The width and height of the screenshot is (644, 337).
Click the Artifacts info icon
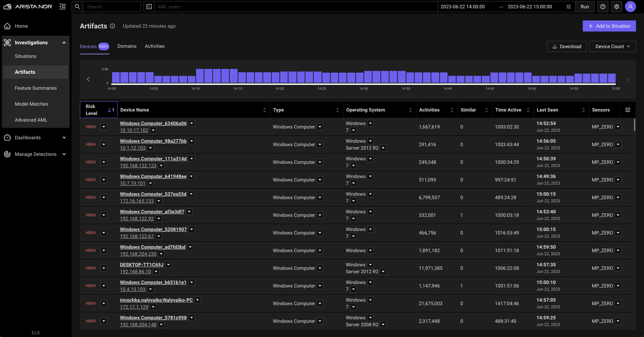[112, 26]
